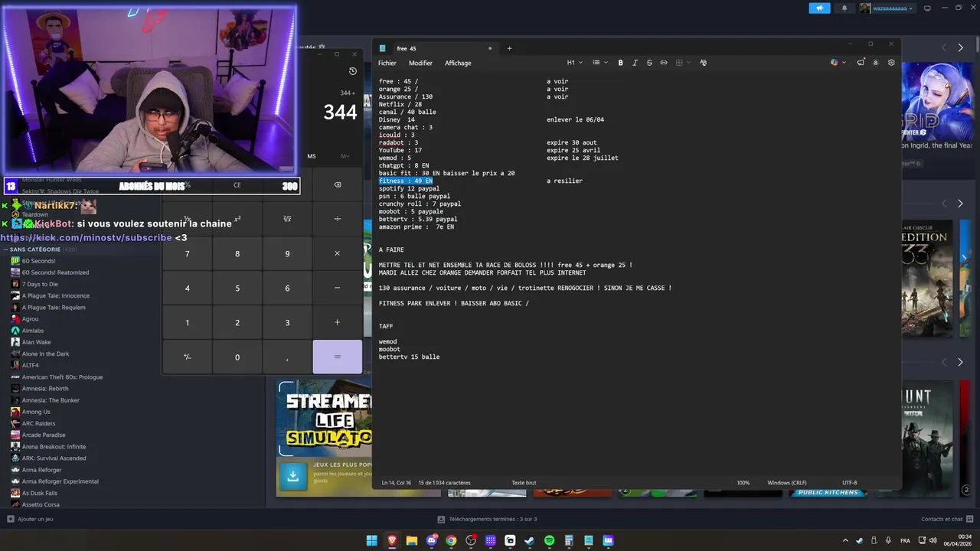Click Steam notifications bell icon
The height and width of the screenshot is (551, 980).
844,8
